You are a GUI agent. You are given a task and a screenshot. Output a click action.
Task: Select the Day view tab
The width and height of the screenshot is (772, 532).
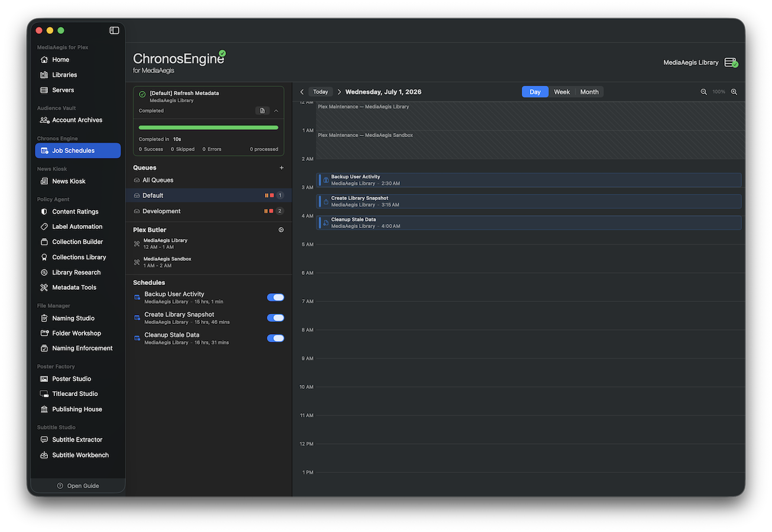[535, 92]
